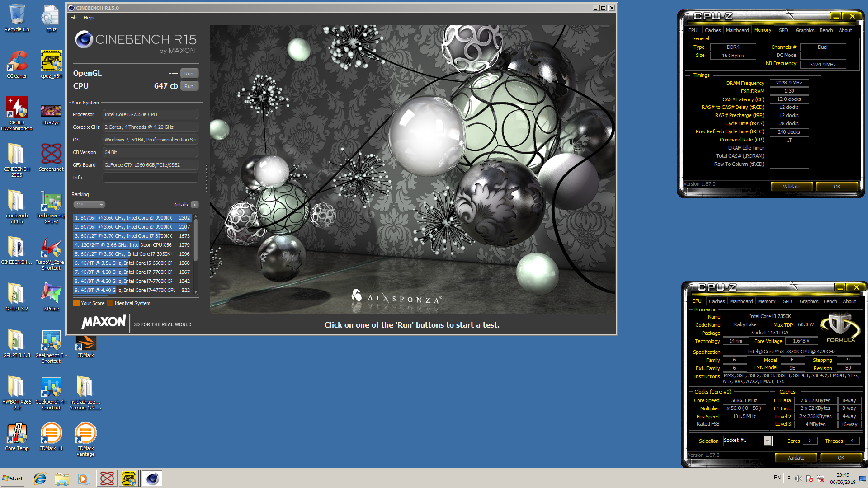Viewport: 868px width, 488px height.
Task: Open Bench tab in lower CPU-Z
Action: pos(830,301)
